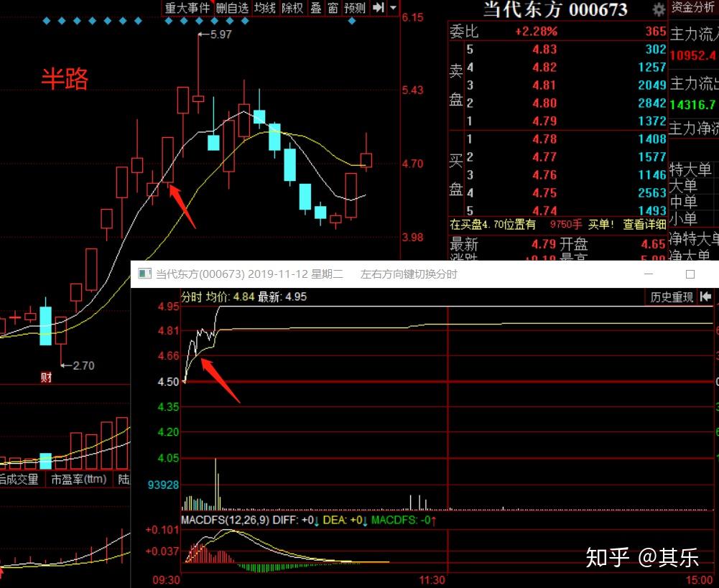The image size is (719, 588).
Task: Click the first blue diamond event marker at far left
Action: (46, 21)
